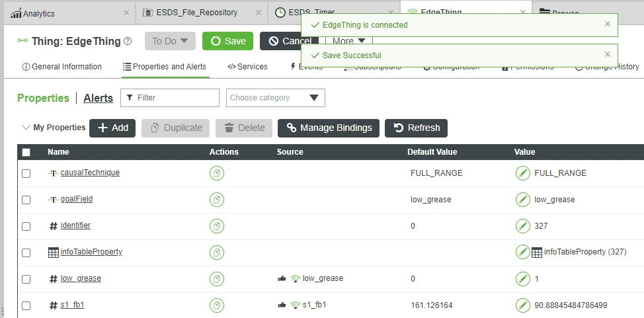
Task: Click the Manage Bindings button
Action: 329,128
